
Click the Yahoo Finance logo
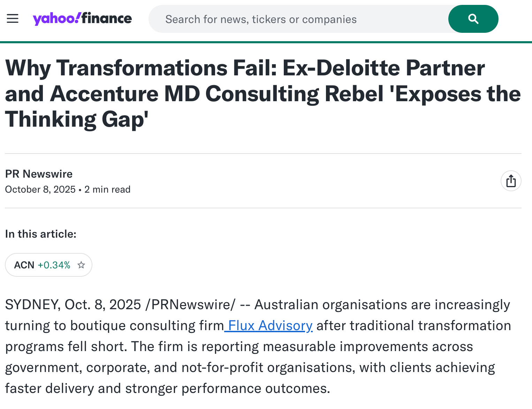pyautogui.click(x=82, y=18)
